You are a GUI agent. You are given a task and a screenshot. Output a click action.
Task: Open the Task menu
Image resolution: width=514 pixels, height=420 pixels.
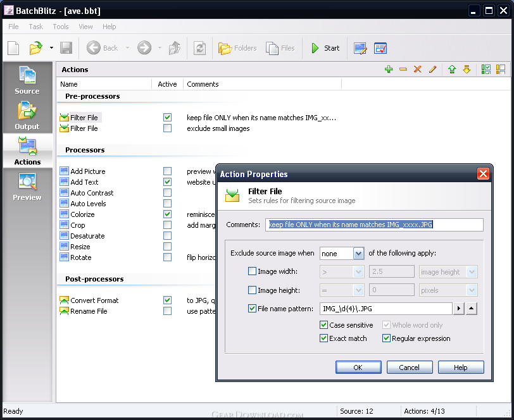[36, 27]
